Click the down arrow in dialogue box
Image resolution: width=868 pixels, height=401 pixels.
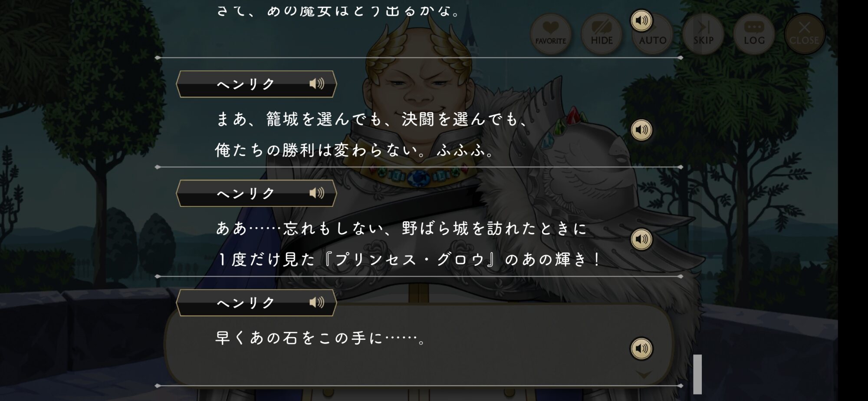click(x=644, y=374)
